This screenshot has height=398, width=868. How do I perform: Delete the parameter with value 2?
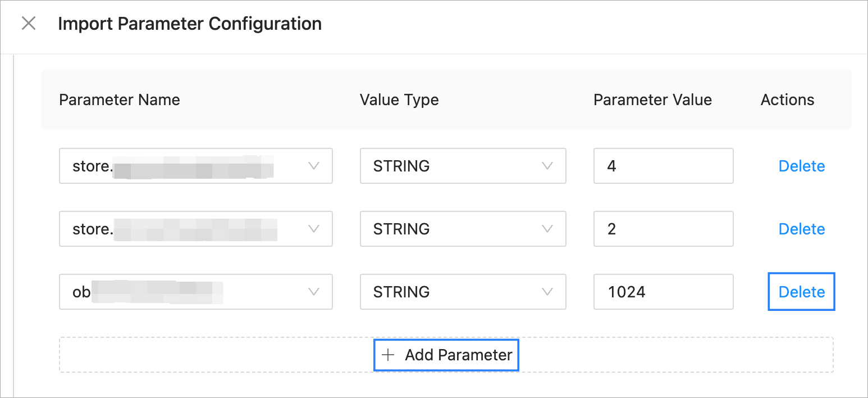pyautogui.click(x=801, y=229)
